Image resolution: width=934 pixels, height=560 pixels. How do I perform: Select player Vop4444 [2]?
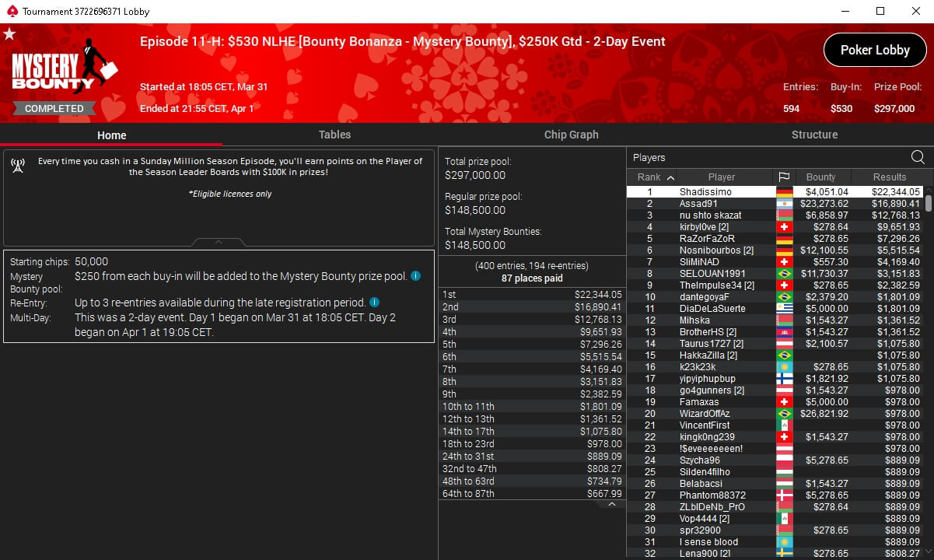(x=775, y=519)
